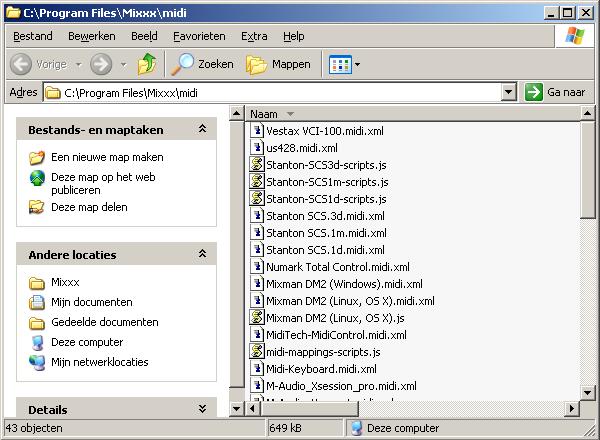The width and height of the screenshot is (600, 440).
Task: Select the Numark Total Control.midi.xml icon
Action: pyautogui.click(x=257, y=266)
